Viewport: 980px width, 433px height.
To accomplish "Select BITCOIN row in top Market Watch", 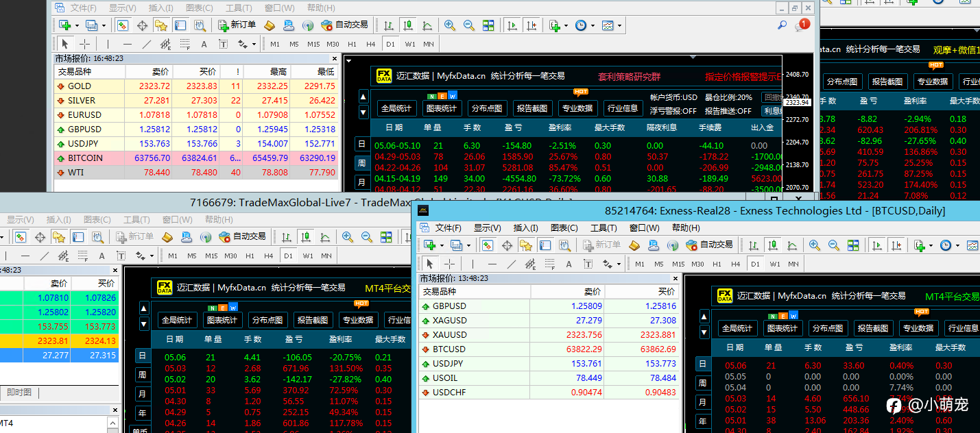I will click(197, 158).
